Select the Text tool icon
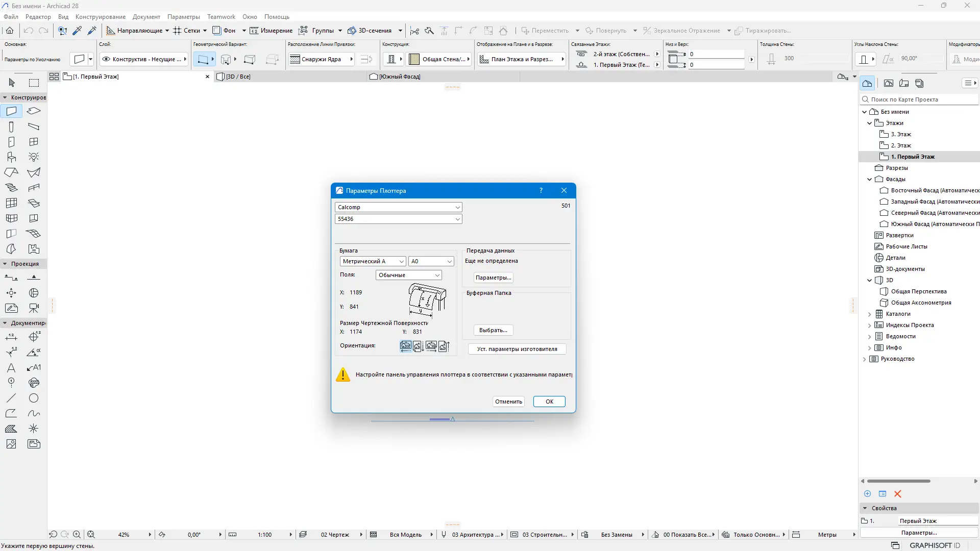 11,367
